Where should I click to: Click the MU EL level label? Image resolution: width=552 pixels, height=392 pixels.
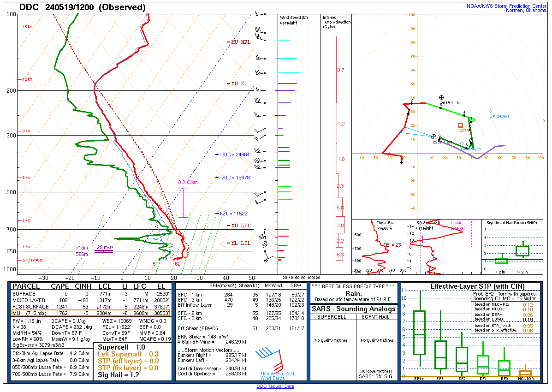(x=239, y=83)
